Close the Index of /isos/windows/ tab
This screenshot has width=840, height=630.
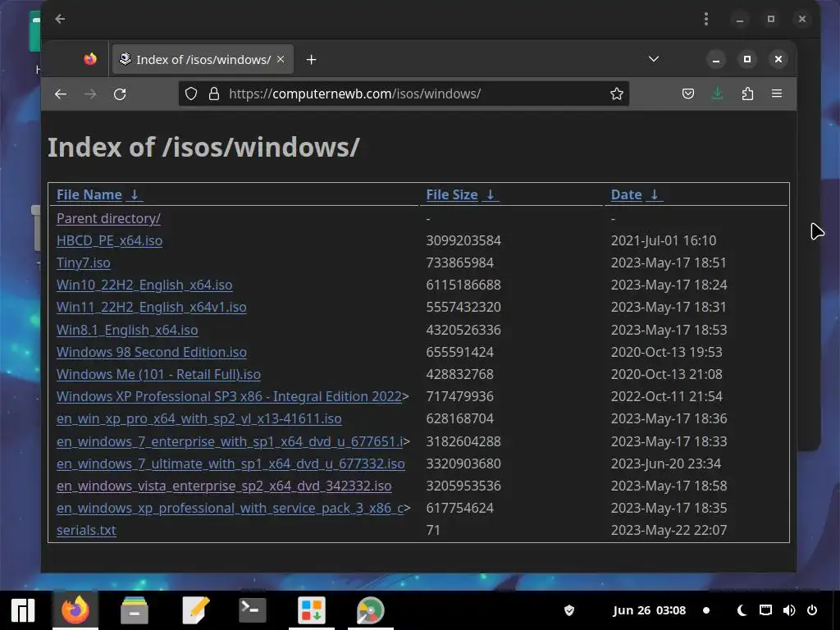pos(281,59)
